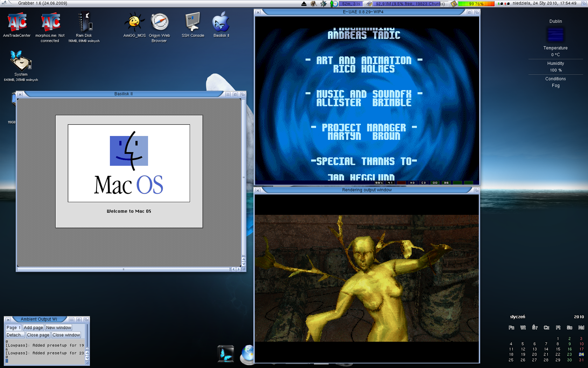Click the Ambient Output scroll down arrow

87,358
